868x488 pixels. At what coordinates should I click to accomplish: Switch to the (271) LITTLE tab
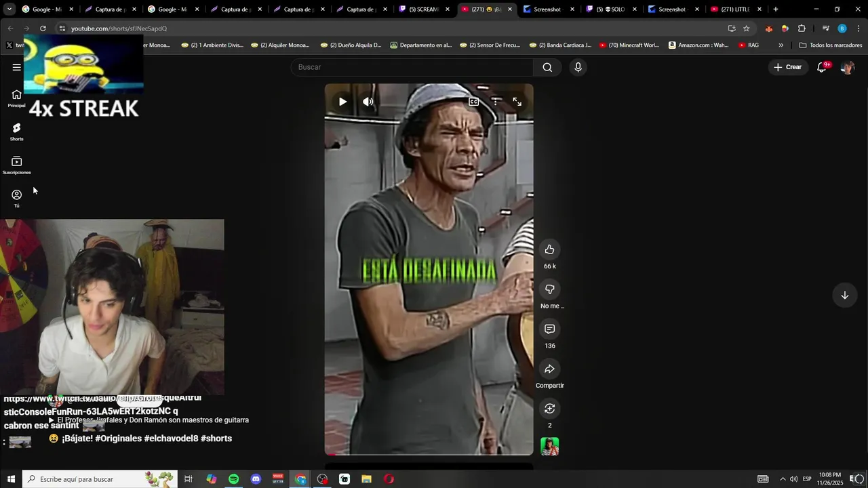pos(736,9)
